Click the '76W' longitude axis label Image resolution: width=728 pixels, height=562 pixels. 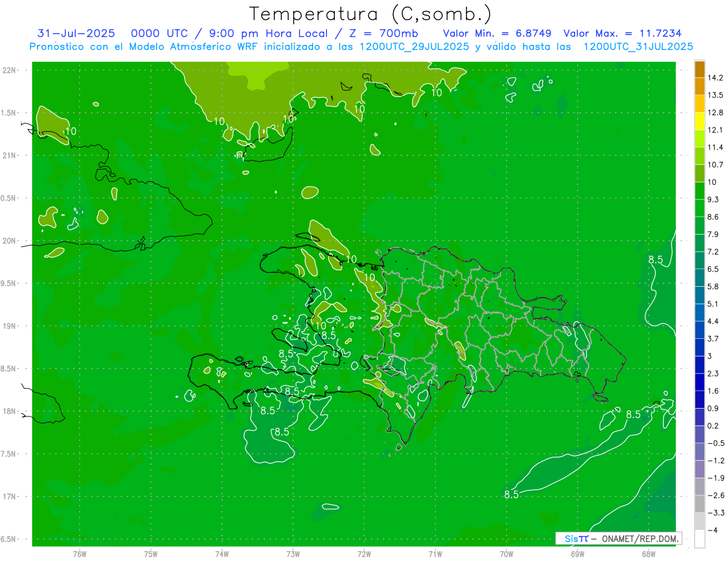pyautogui.click(x=79, y=554)
